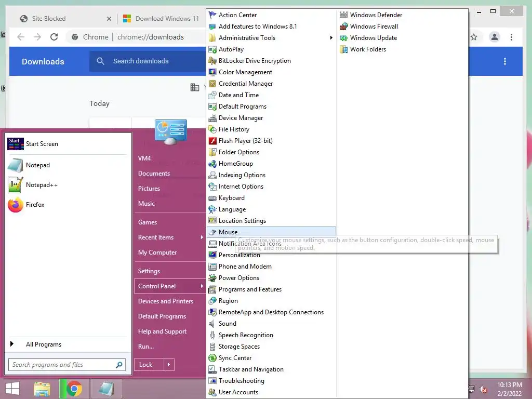
Task: Click Search programs and files box
Action: point(67,365)
